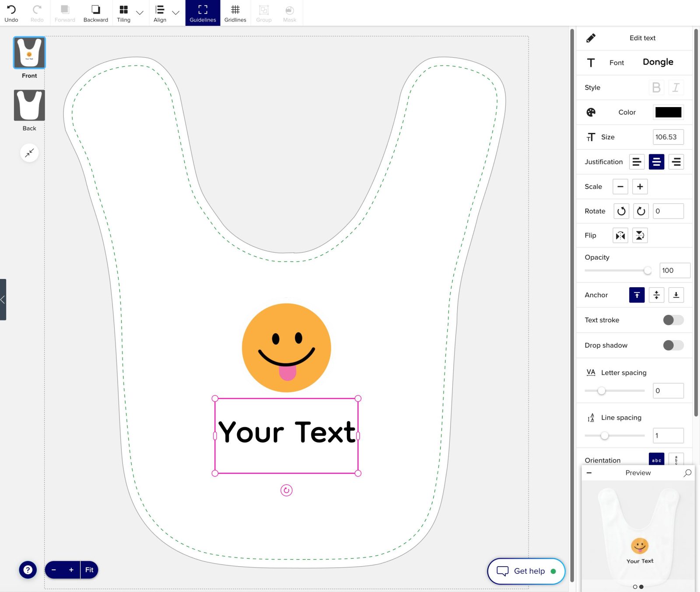This screenshot has width=700, height=592.
Task: Switch to the Back view
Action: [29, 105]
